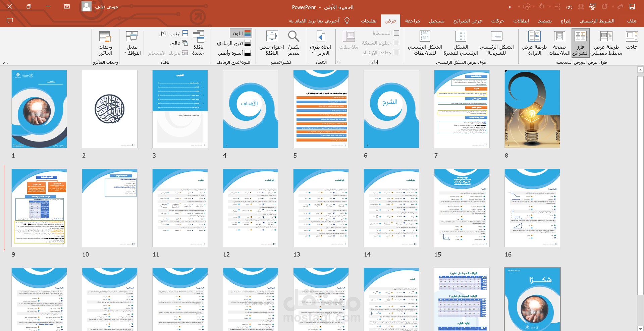Open the File (ملف) tab
Screen dimensions: 644x331
pyautogui.click(x=632, y=21)
